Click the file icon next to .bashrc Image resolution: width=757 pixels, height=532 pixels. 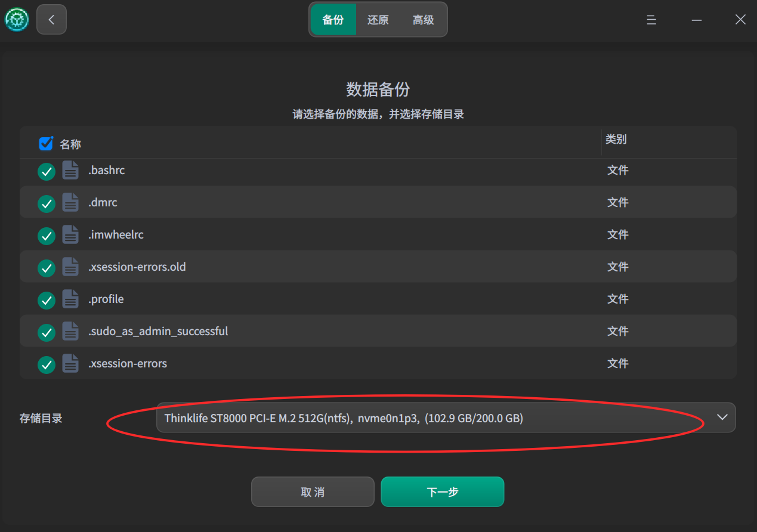click(71, 171)
